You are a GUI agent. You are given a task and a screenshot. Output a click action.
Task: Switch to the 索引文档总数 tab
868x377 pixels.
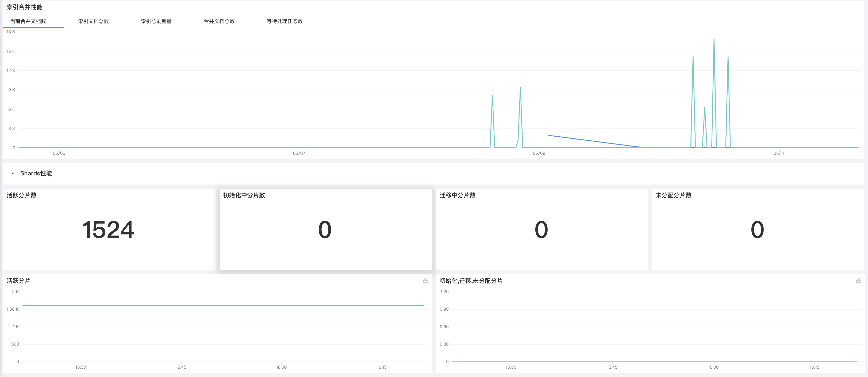[x=93, y=21]
